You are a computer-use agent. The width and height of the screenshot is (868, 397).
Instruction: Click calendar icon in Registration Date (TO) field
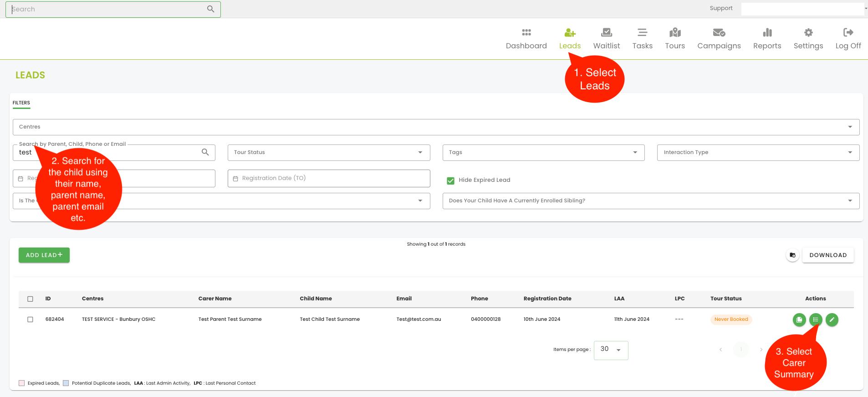coord(235,179)
